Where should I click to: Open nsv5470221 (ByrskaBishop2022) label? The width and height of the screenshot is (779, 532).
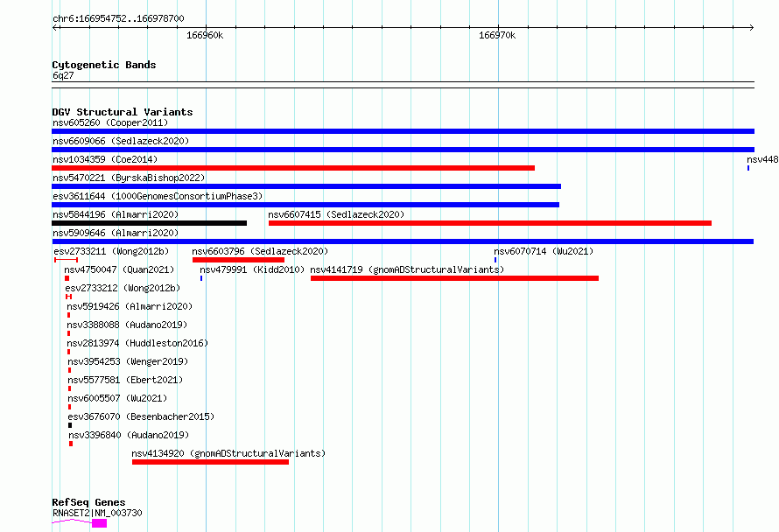tap(129, 178)
